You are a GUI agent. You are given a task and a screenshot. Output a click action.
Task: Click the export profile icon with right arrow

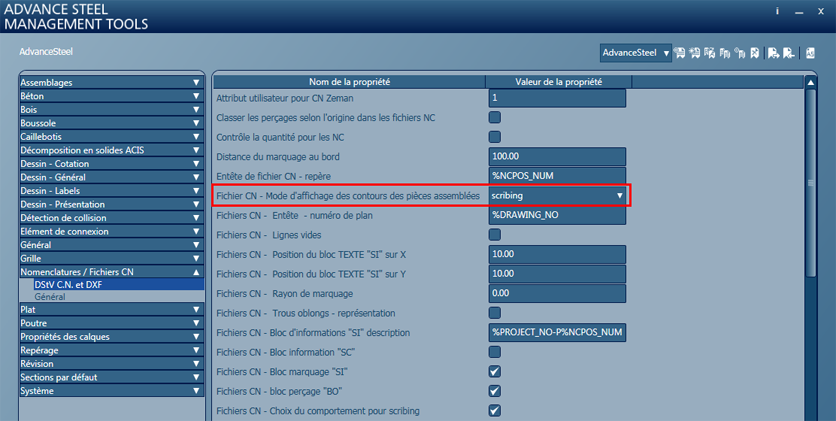tap(774, 53)
